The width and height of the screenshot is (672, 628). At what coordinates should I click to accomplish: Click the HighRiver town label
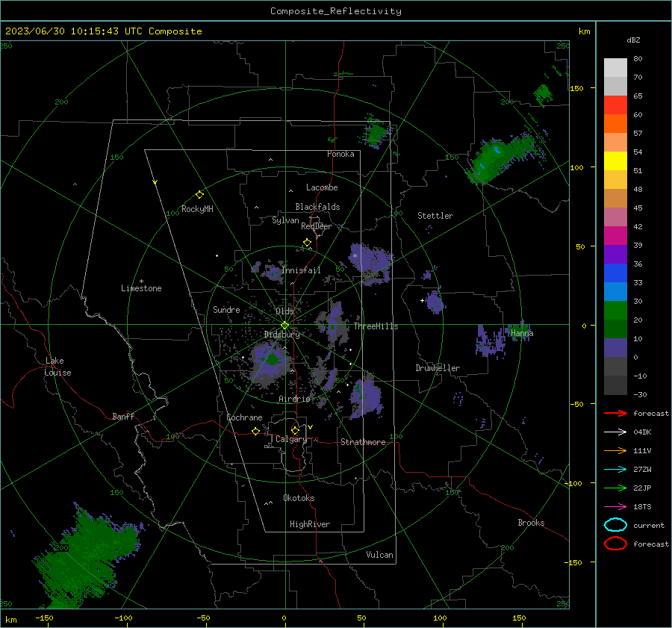point(310,524)
